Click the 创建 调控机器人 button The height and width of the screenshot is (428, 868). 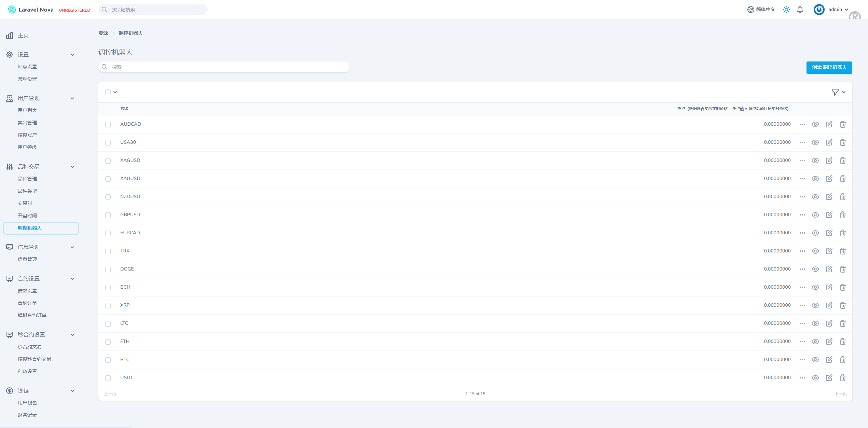829,68
